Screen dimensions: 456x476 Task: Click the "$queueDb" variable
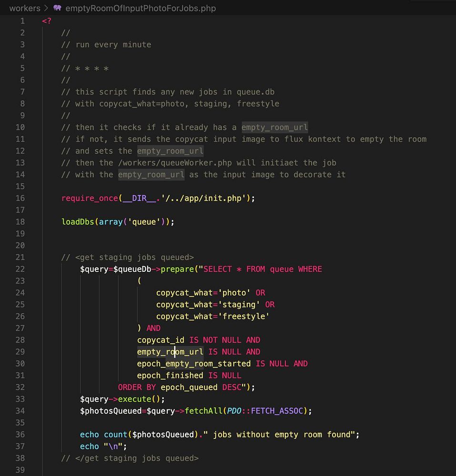pyautogui.click(x=132, y=269)
